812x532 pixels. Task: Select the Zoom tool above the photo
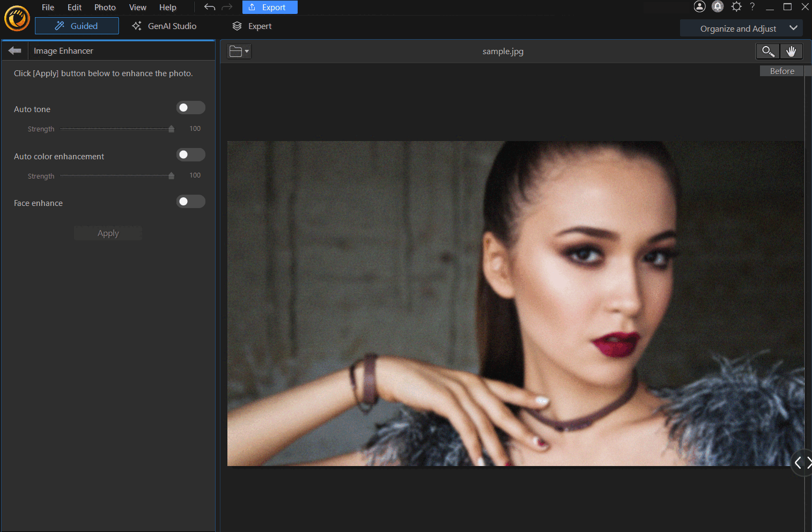point(767,51)
